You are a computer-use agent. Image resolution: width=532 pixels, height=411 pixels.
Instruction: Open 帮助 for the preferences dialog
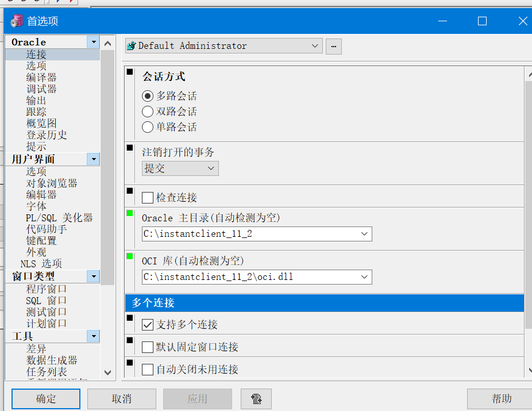pyautogui.click(x=501, y=399)
